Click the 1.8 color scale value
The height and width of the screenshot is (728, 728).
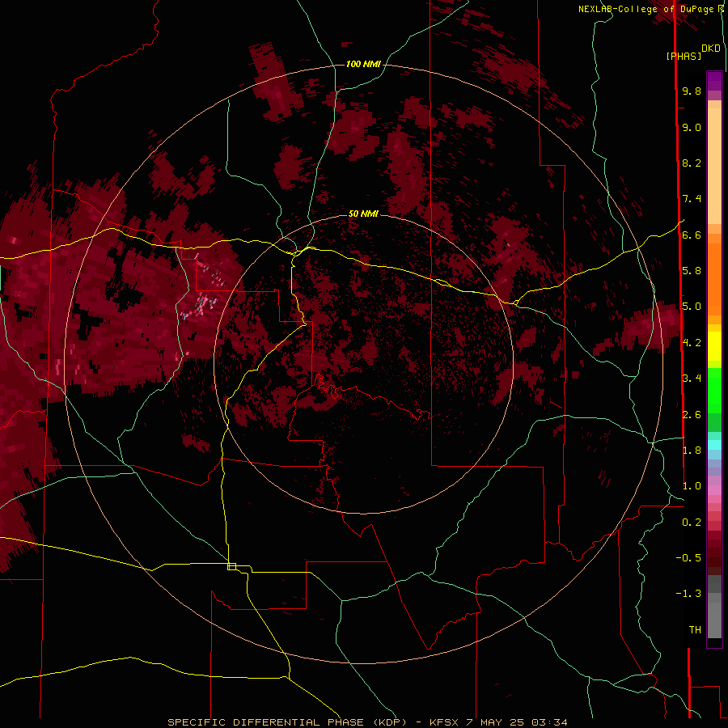coord(692,451)
